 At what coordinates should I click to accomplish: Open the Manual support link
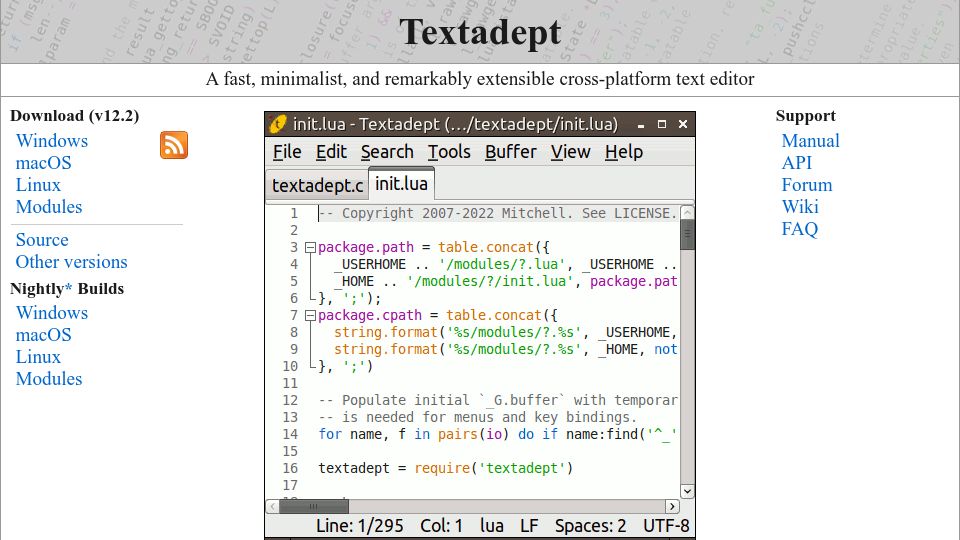coord(811,141)
